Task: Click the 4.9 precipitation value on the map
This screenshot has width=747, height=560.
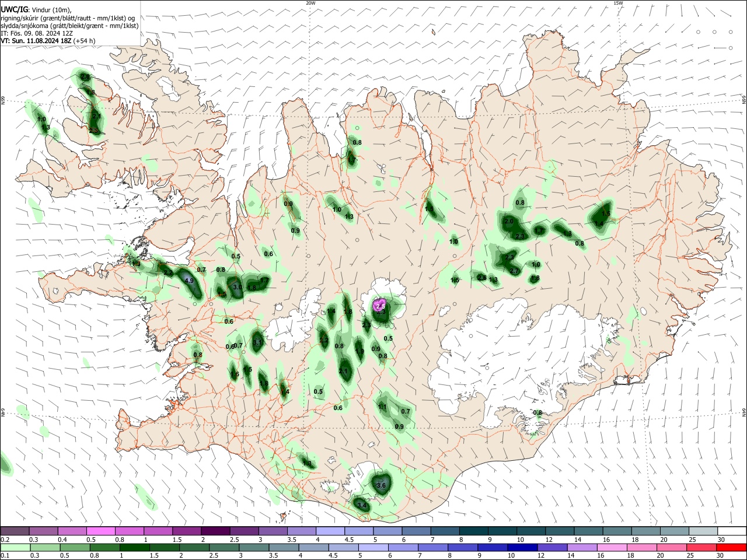Action: pyautogui.click(x=189, y=281)
